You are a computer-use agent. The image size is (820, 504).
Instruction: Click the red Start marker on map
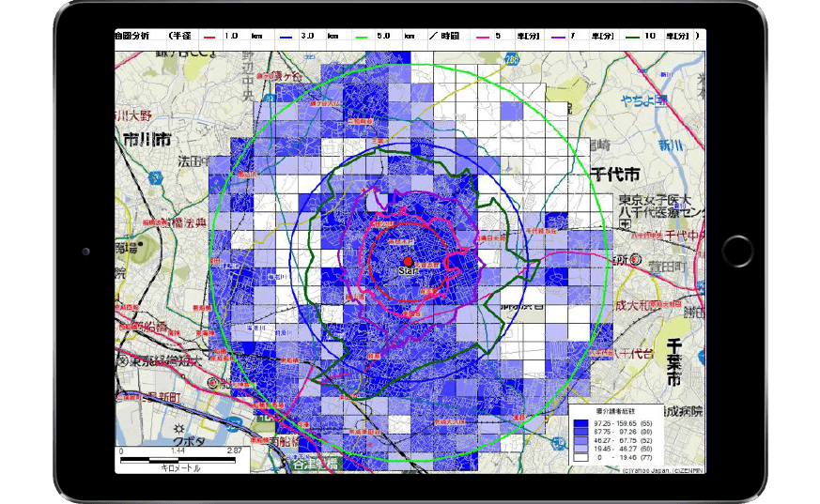coord(408,262)
